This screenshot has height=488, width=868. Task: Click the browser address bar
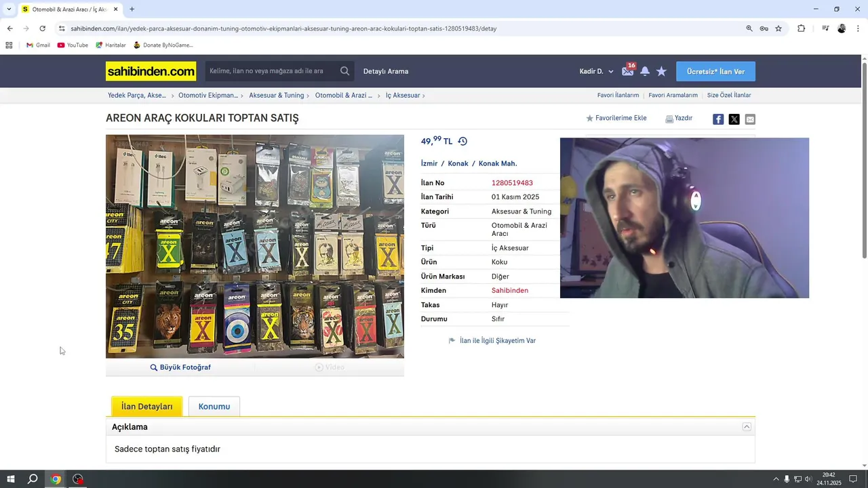tap(400, 28)
